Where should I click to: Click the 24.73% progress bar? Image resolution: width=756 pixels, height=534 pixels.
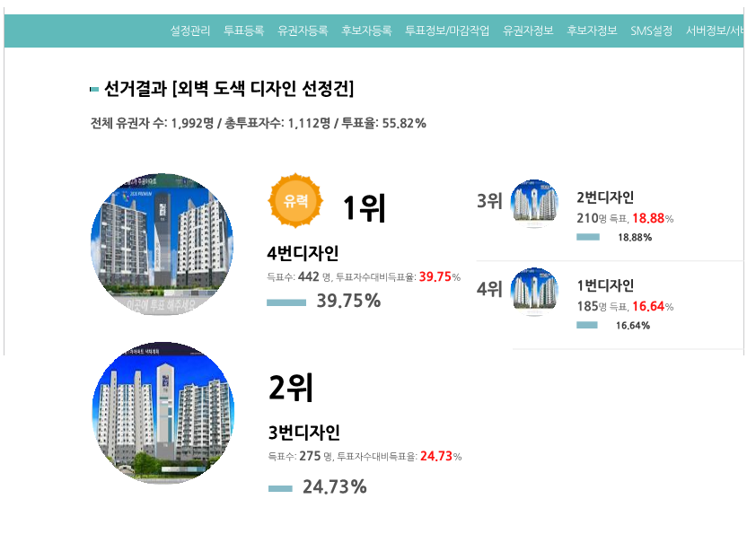280,489
